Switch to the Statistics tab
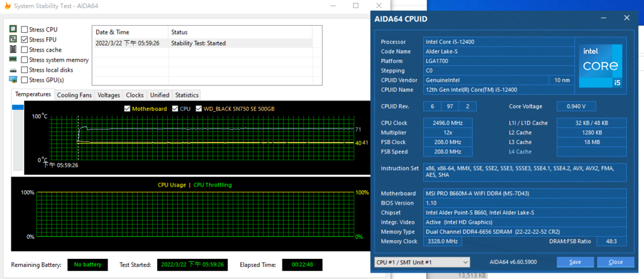The height and width of the screenshot is (279, 644). pos(187,95)
